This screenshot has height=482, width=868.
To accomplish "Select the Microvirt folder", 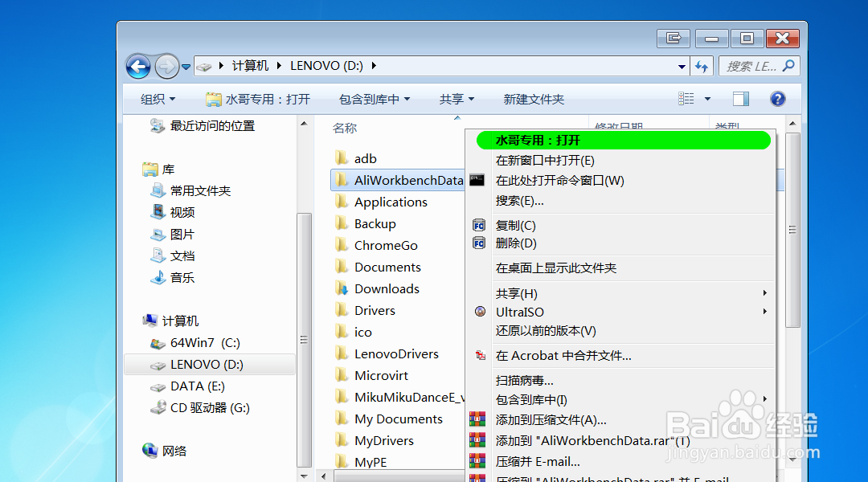I will tap(371, 375).
